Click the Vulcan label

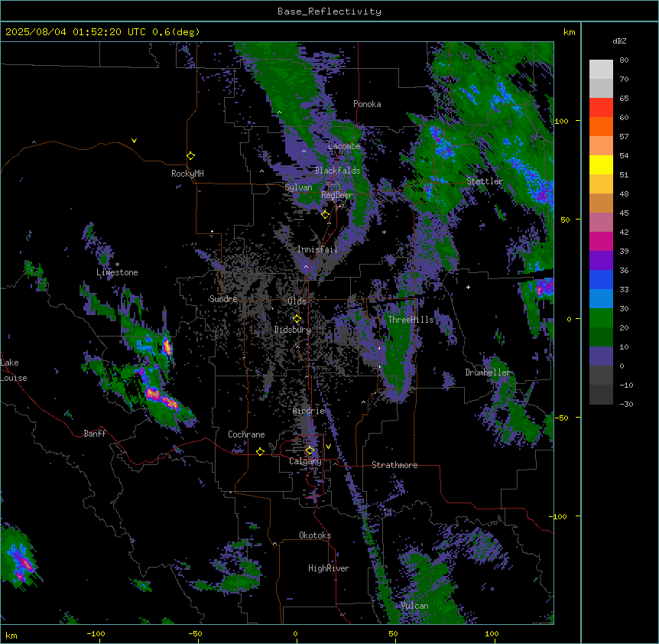[x=414, y=606]
